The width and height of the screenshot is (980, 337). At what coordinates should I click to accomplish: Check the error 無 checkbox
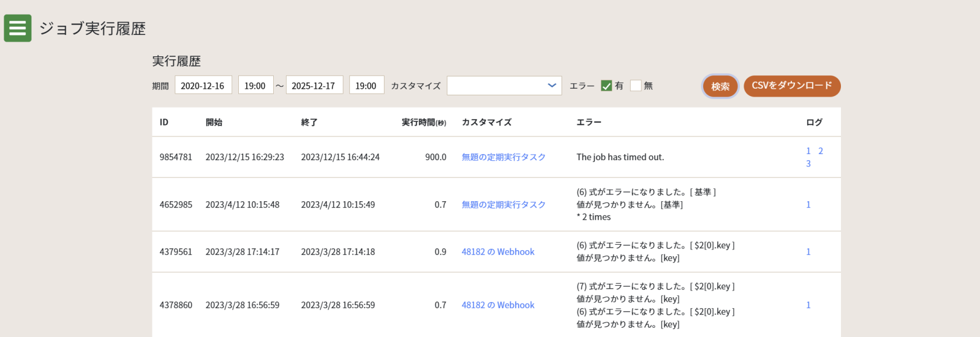pos(636,86)
